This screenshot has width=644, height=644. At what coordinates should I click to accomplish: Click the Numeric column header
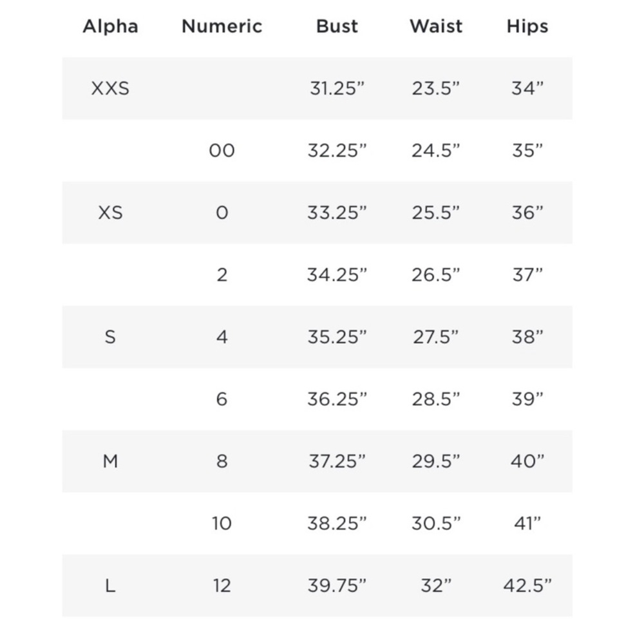(222, 26)
